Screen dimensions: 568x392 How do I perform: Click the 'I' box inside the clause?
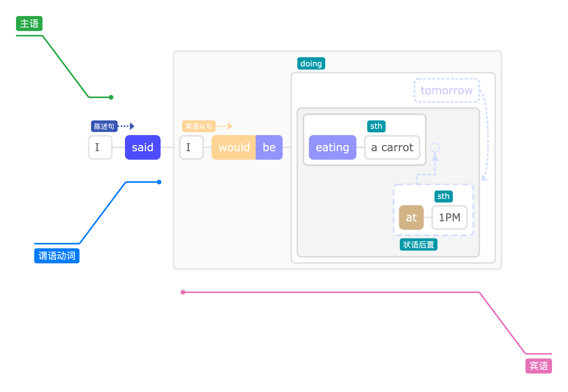pyautogui.click(x=191, y=147)
